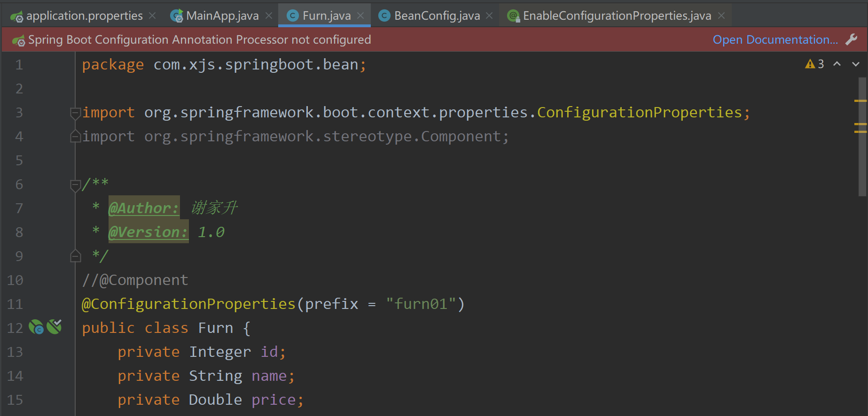868x416 pixels.
Task: Switch to the application.properties tab
Action: click(84, 16)
